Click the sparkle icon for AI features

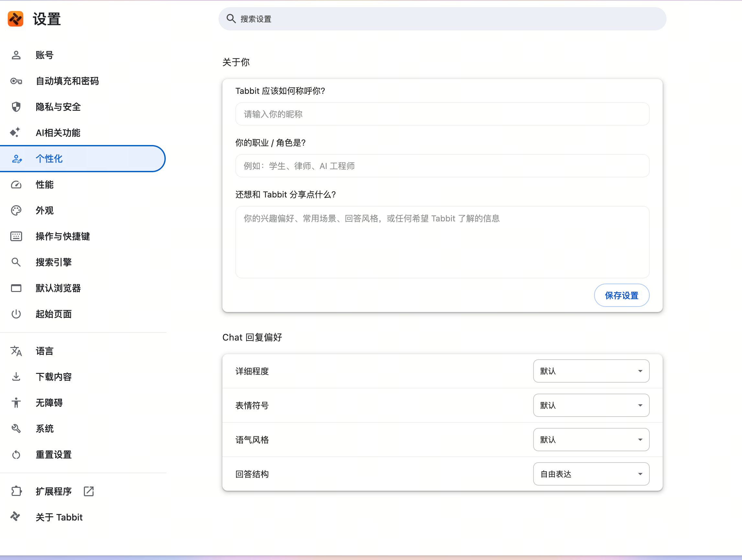point(15,132)
